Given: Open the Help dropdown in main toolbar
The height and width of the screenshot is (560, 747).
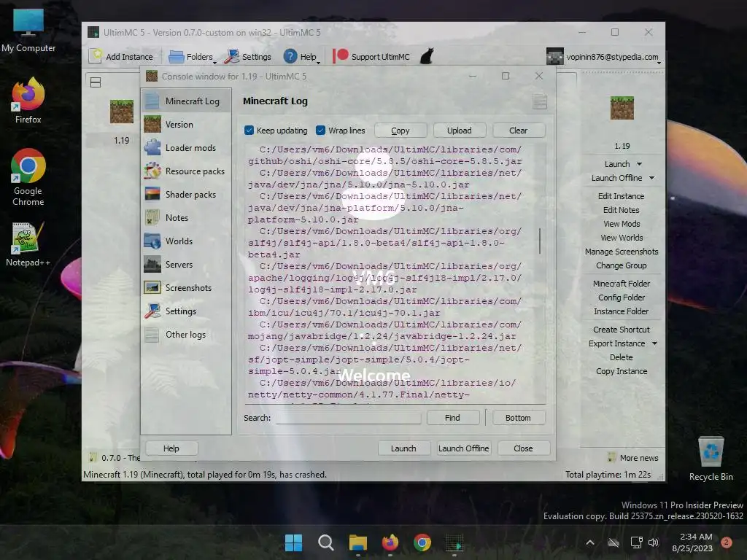Looking at the screenshot, I should click(x=301, y=57).
